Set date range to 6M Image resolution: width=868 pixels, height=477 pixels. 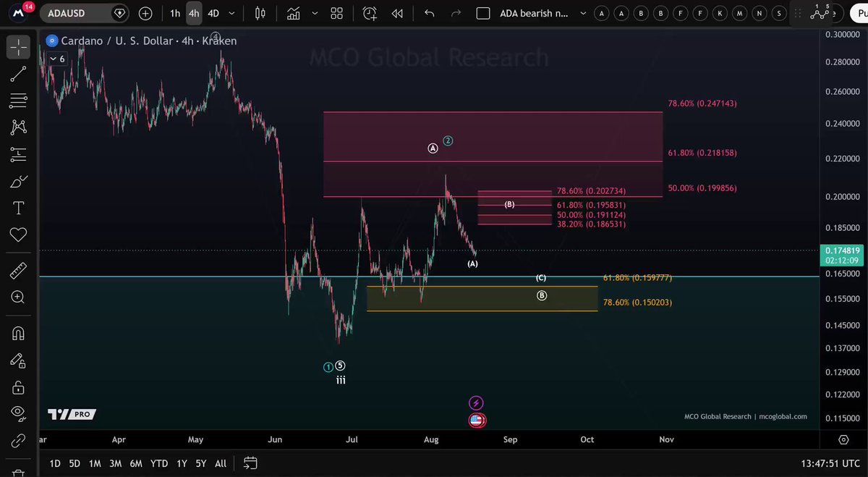tap(136, 463)
